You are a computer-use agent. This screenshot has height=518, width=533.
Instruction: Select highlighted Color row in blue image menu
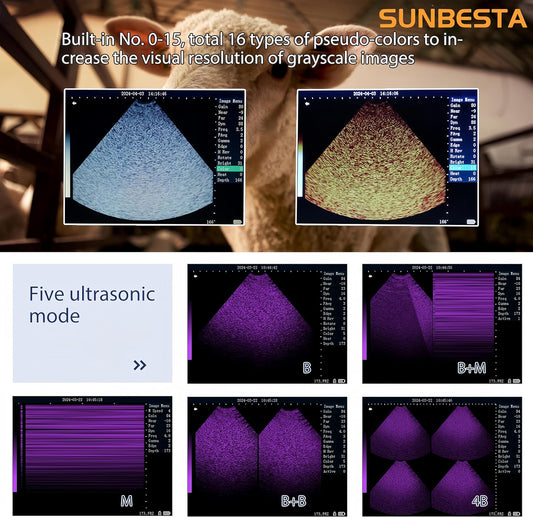tap(230, 169)
